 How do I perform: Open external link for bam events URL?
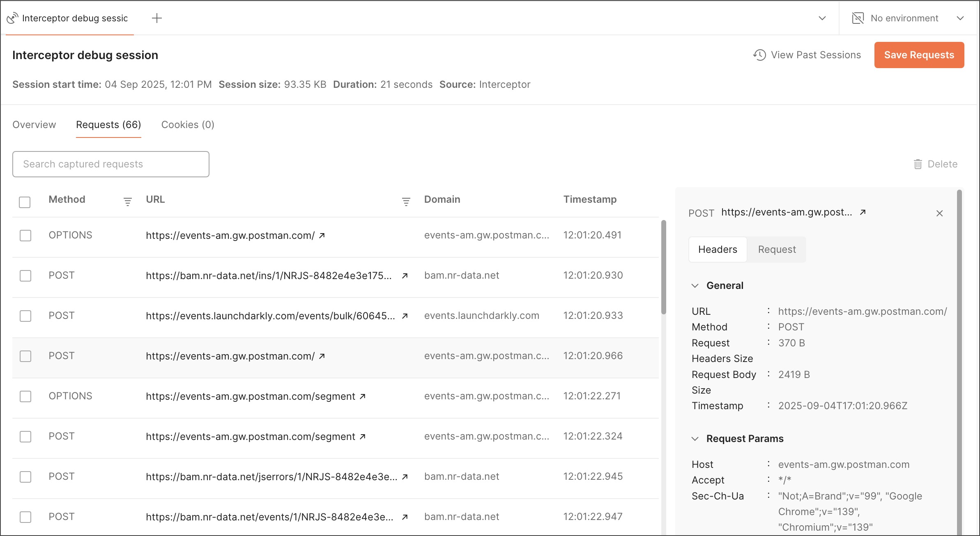405,517
